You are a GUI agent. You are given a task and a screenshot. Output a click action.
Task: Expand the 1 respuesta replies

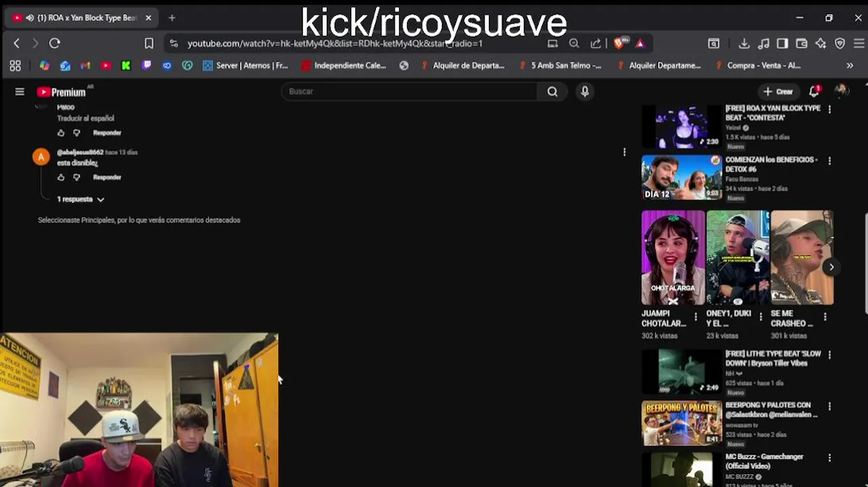pyautogui.click(x=80, y=200)
